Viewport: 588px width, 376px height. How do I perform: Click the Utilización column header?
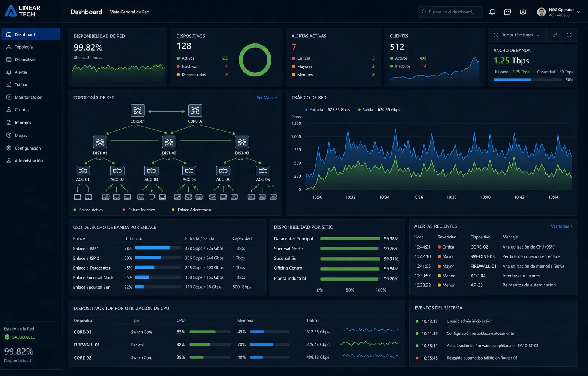click(133, 238)
